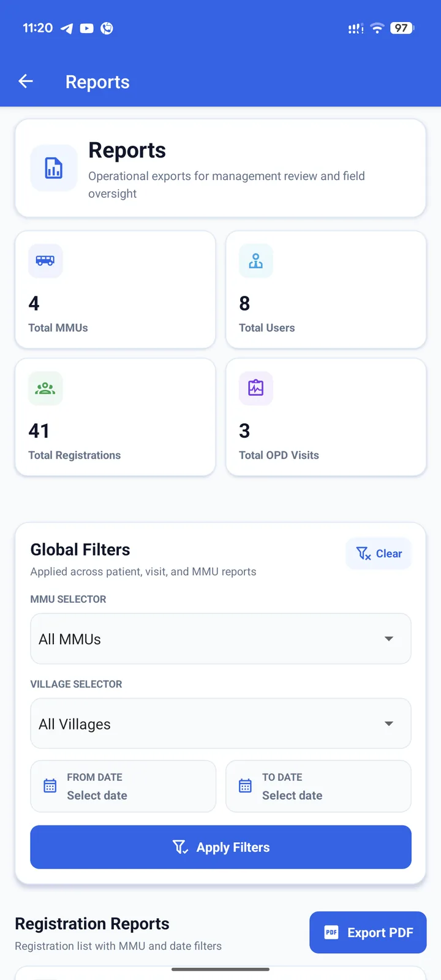Tap the count 41 on registrations card
The height and width of the screenshot is (980, 441).
click(39, 431)
